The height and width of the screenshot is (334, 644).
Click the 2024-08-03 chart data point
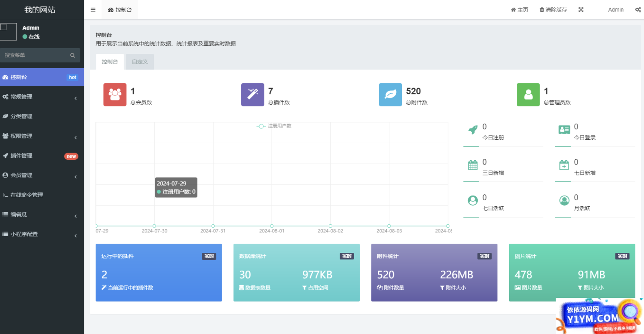[x=389, y=226]
